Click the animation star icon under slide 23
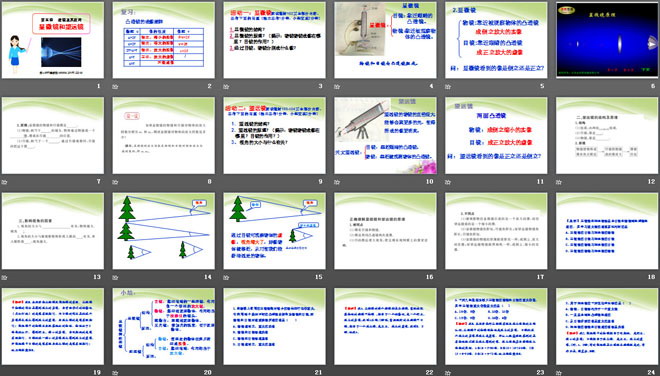660x376 pixels. pyautogui.click(x=447, y=373)
